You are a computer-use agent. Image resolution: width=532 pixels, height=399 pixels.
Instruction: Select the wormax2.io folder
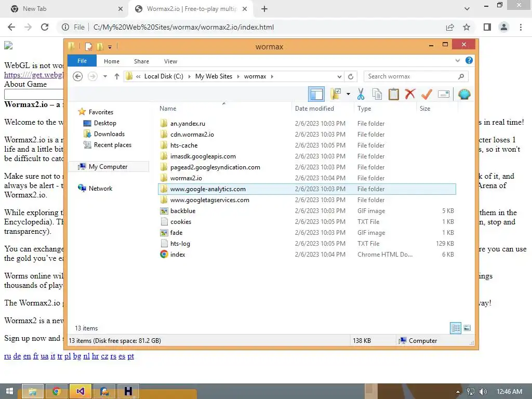pos(307,178)
